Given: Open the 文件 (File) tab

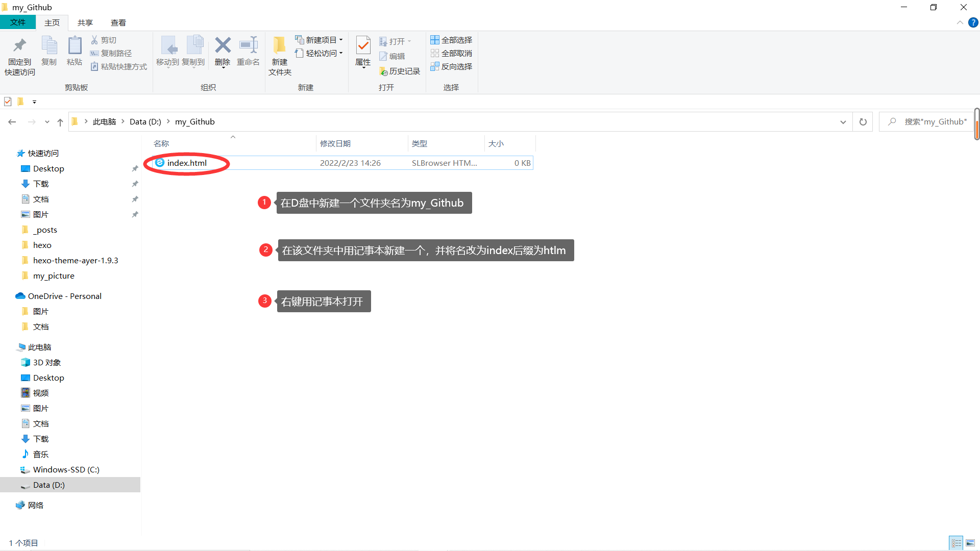Looking at the screenshot, I should coord(18,22).
